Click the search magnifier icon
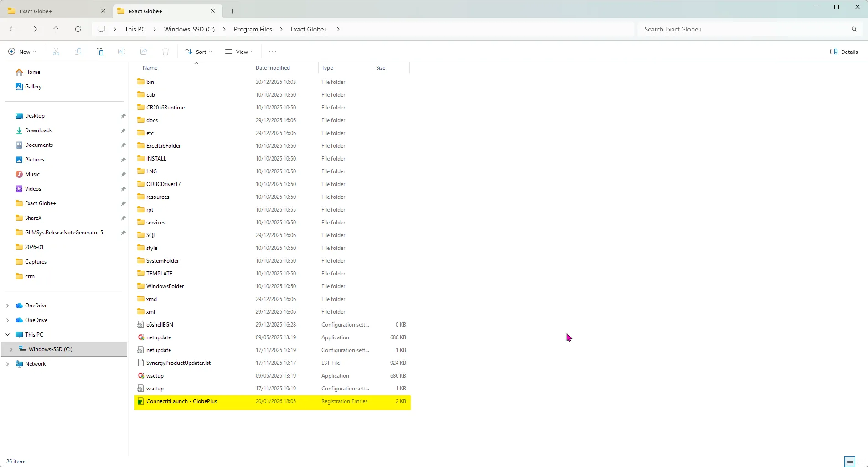This screenshot has width=868, height=467. 854,29
